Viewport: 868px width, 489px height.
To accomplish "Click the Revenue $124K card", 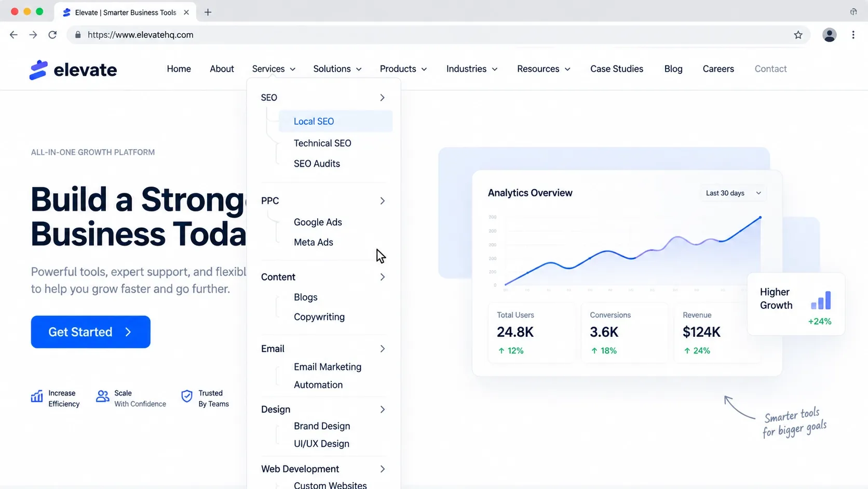I will [x=717, y=333].
